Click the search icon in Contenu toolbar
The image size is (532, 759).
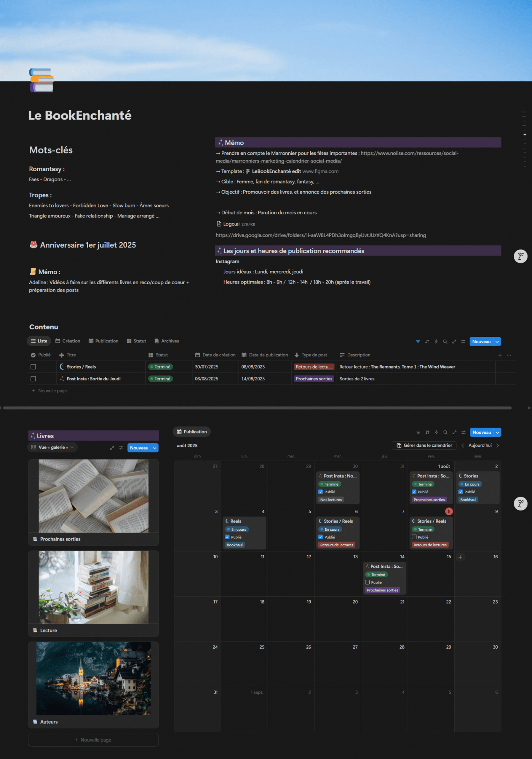pos(445,342)
